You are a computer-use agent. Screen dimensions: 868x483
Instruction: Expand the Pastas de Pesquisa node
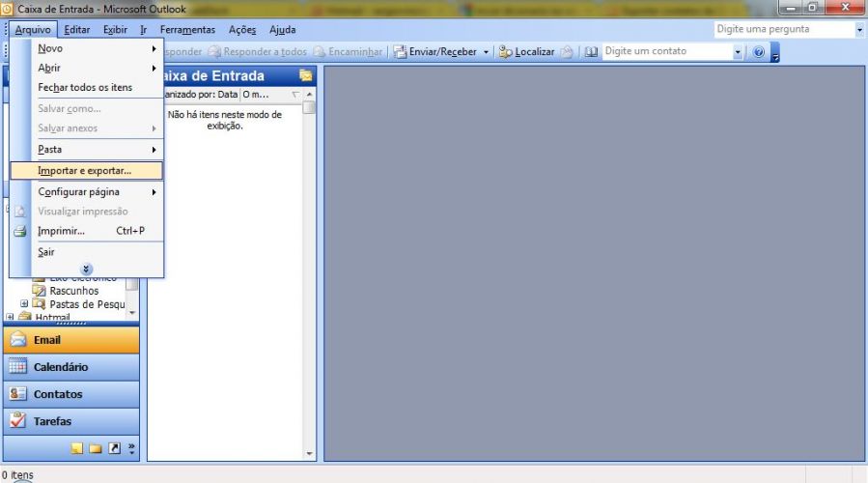pyautogui.click(x=24, y=303)
